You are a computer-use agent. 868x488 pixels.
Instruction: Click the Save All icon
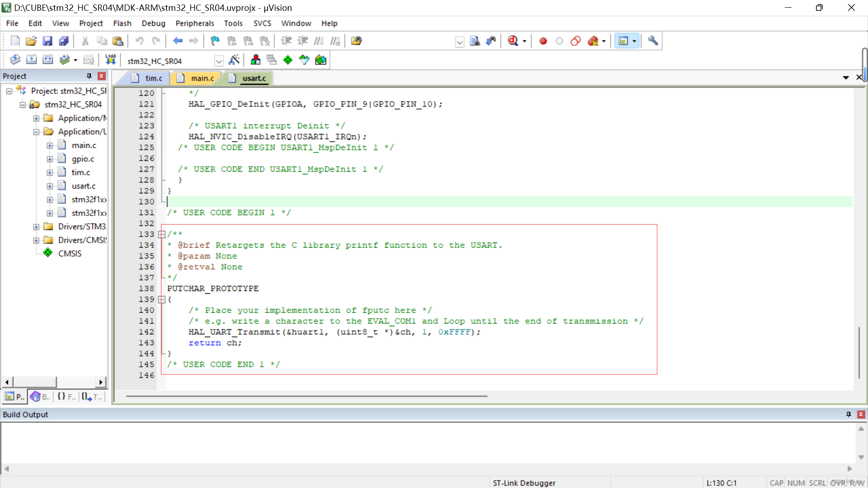tap(64, 41)
